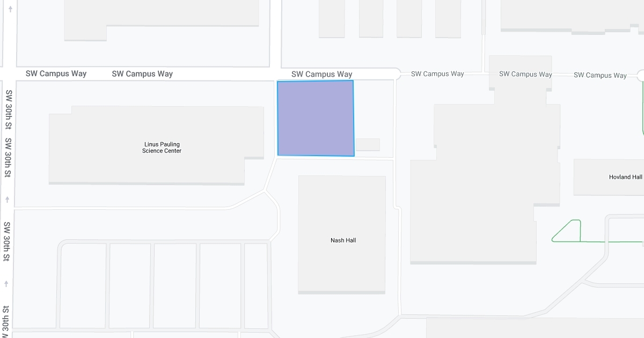The width and height of the screenshot is (644, 338).
Task: Click small building right of highlighted parcel
Action: (x=368, y=144)
